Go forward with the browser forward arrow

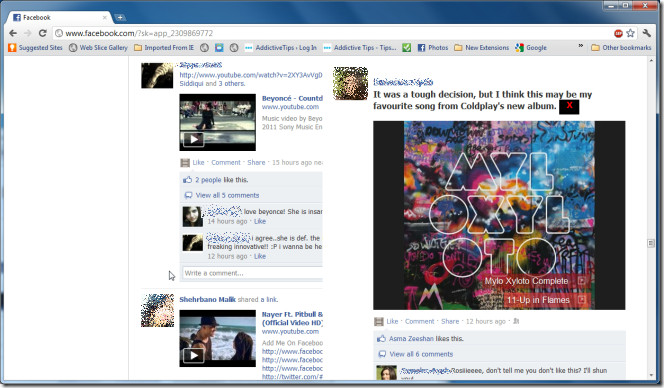(x=28, y=33)
